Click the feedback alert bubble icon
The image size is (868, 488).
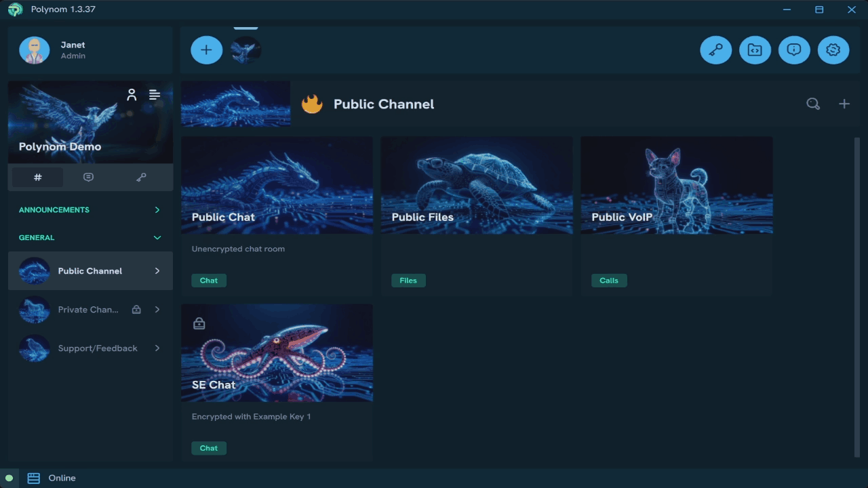[x=794, y=50]
